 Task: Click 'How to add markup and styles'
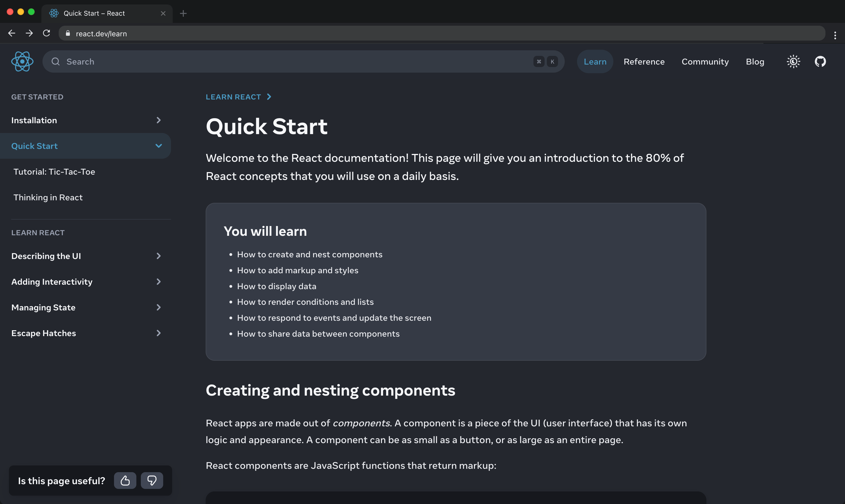pyautogui.click(x=298, y=270)
